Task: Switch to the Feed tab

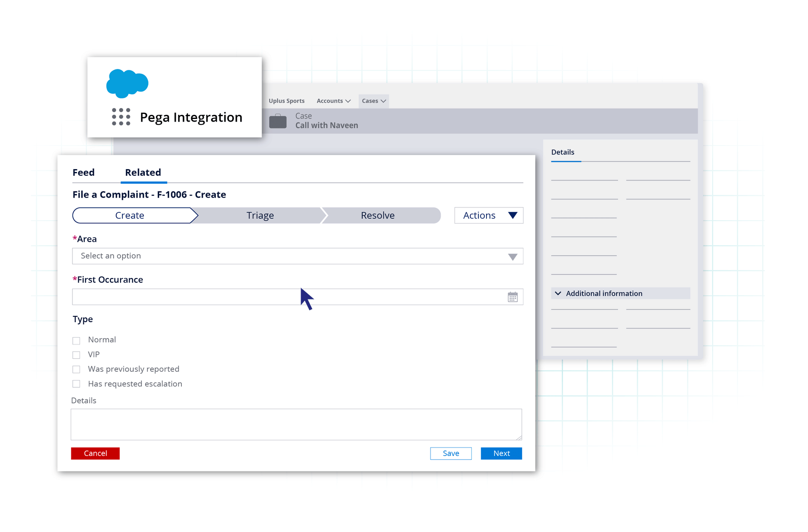Action: click(x=84, y=172)
